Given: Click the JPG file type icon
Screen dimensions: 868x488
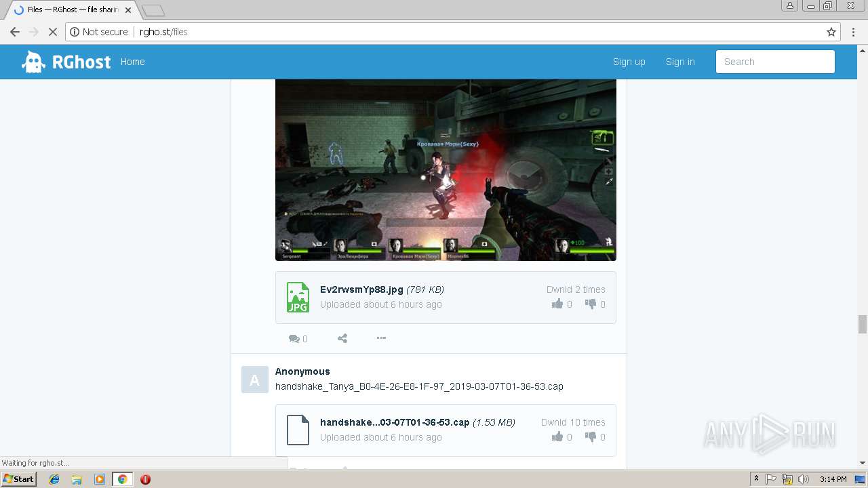Looking at the screenshot, I should pyautogui.click(x=298, y=297).
